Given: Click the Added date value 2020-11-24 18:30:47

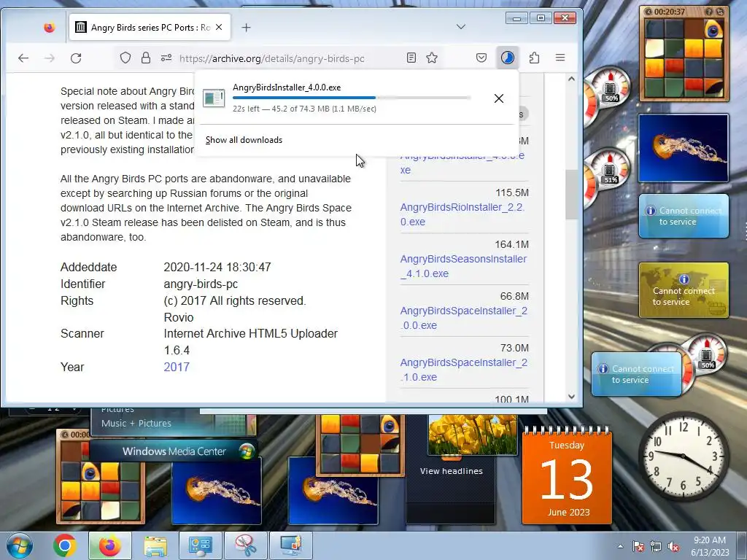Looking at the screenshot, I should 217,267.
